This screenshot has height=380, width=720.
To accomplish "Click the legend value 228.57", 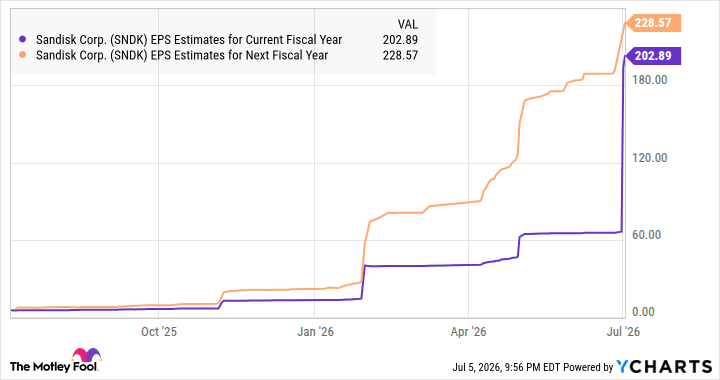I will pos(400,56).
